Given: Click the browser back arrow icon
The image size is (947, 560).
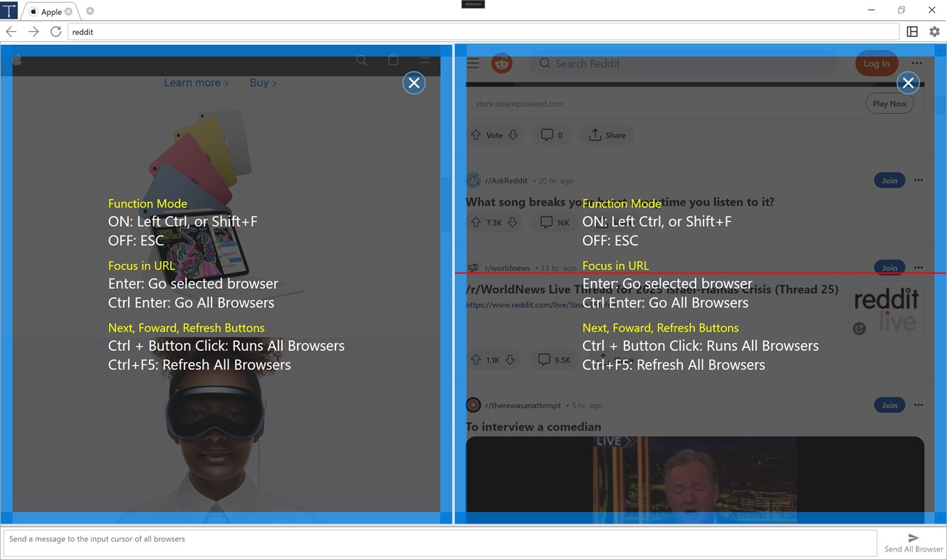Looking at the screenshot, I should click(x=11, y=31).
